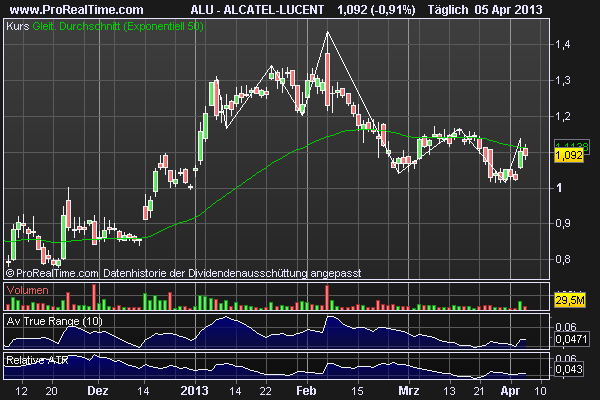The height and width of the screenshot is (400, 600).
Task: Click the 1,092 (-0,91%) price change
Action: (x=376, y=10)
